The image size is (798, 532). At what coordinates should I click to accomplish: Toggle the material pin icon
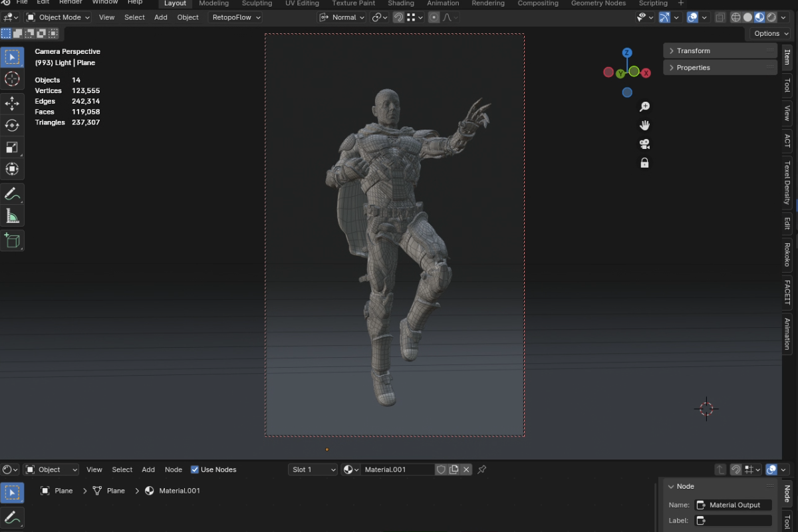click(x=482, y=469)
